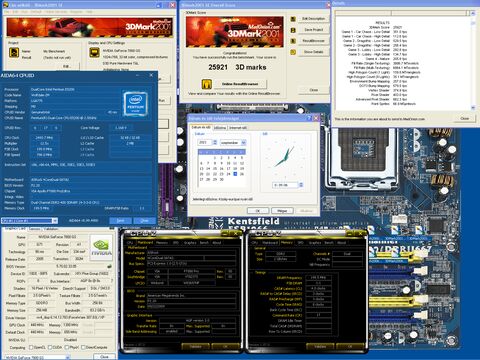480x360 pixels.
Task: Toggle the OpenCL checkbox in GPU-Z
Action: pyautogui.click(x=31, y=347)
